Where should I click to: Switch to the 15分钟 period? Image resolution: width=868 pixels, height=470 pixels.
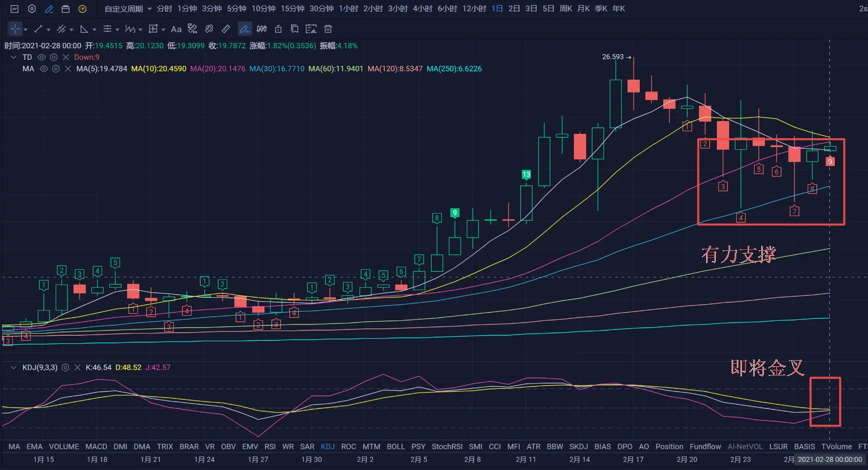(x=293, y=9)
